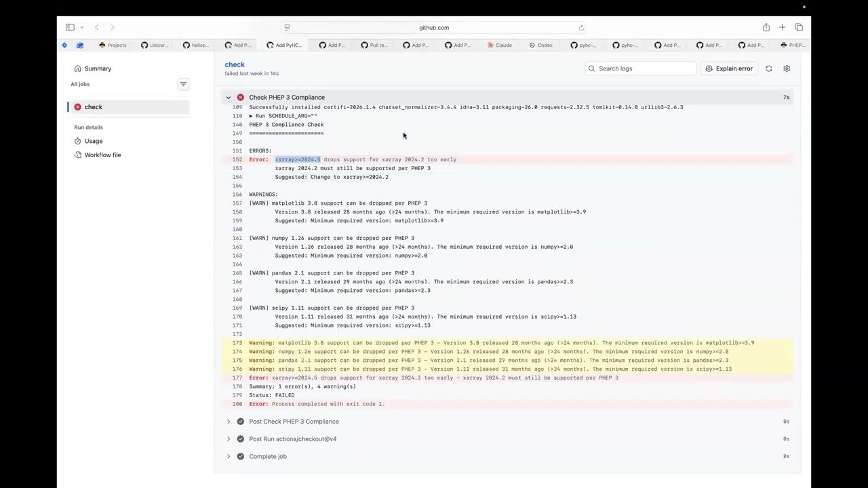Expand the Complete job step
The height and width of the screenshot is (488, 868).
[229, 457]
